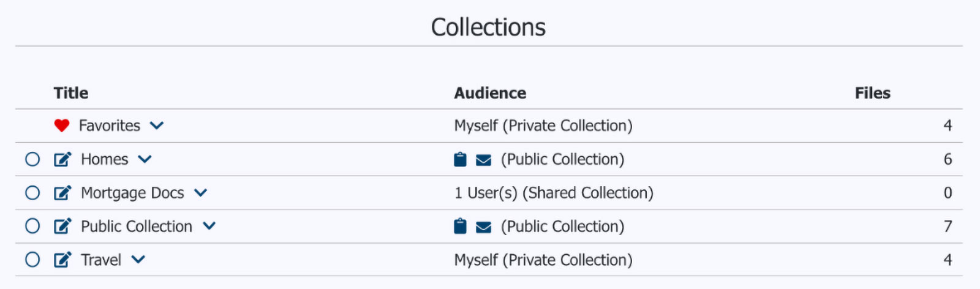
Task: Click the envelope icon in Public Collection row
Action: 484,227
